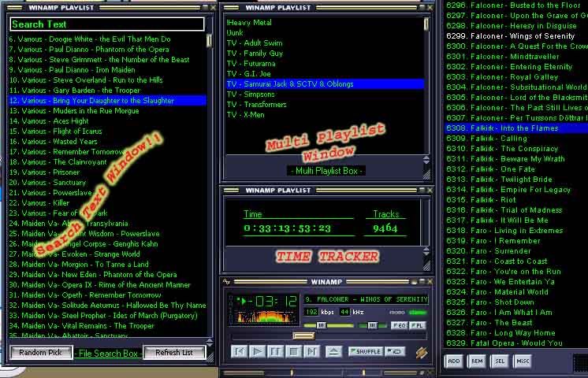Viewport: 588px width, 378px height.
Task: Select 'Various - Killer' row
Action: click(107, 203)
